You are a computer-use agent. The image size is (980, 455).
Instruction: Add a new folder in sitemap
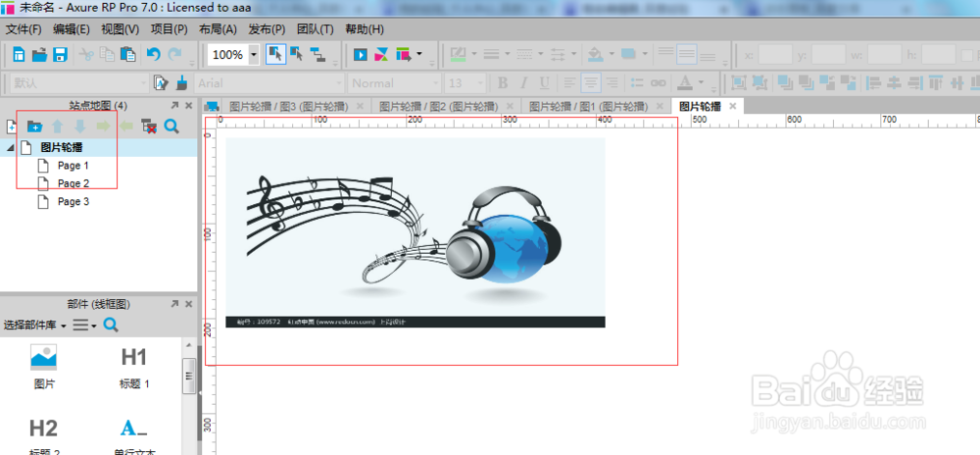[x=34, y=126]
